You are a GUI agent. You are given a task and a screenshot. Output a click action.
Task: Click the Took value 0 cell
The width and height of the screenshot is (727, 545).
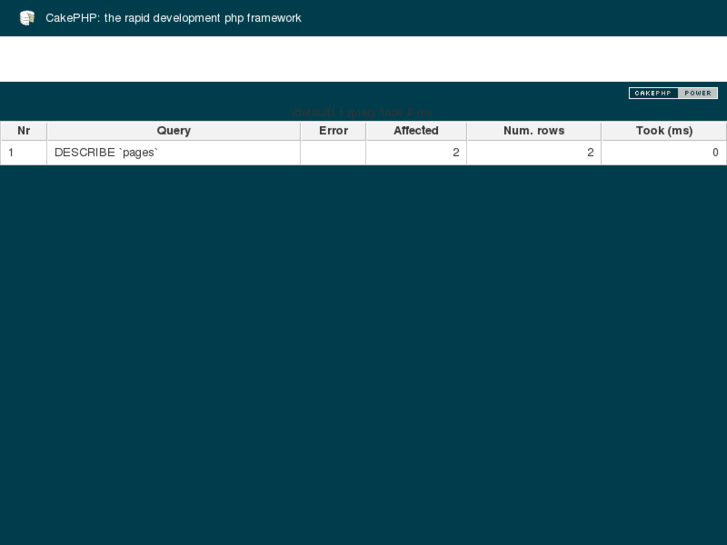coord(664,153)
